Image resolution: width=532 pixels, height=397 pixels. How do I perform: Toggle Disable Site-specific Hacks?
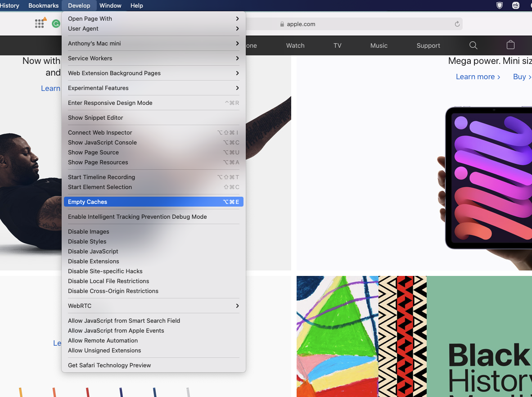click(x=153, y=271)
